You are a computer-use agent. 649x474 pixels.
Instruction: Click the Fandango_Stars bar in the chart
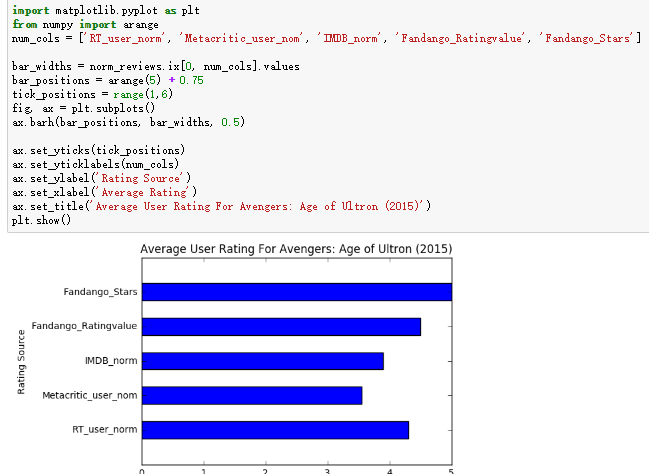pos(297,292)
